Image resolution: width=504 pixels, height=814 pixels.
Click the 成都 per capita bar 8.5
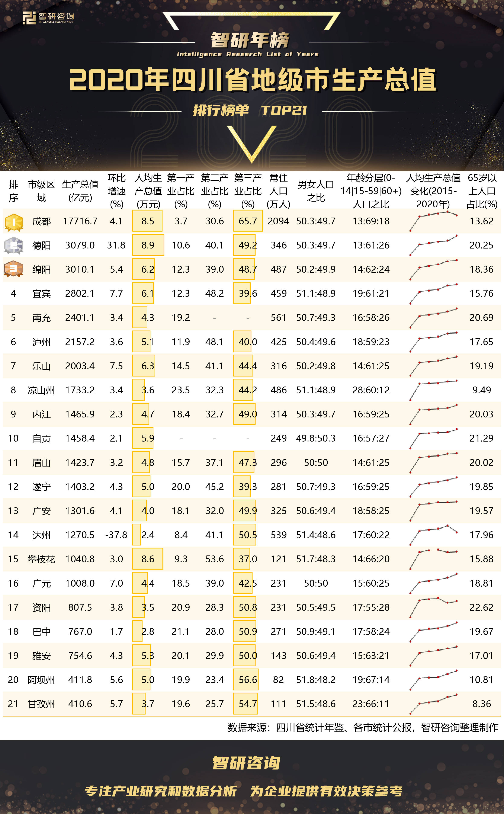click(x=147, y=221)
